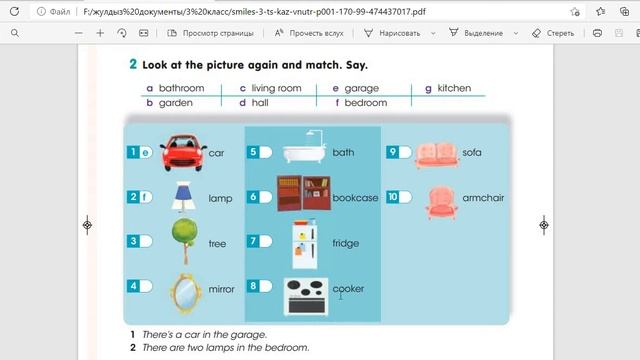Click the red car picture
Image resolution: width=640 pixels, height=360 pixels.
coord(183,153)
